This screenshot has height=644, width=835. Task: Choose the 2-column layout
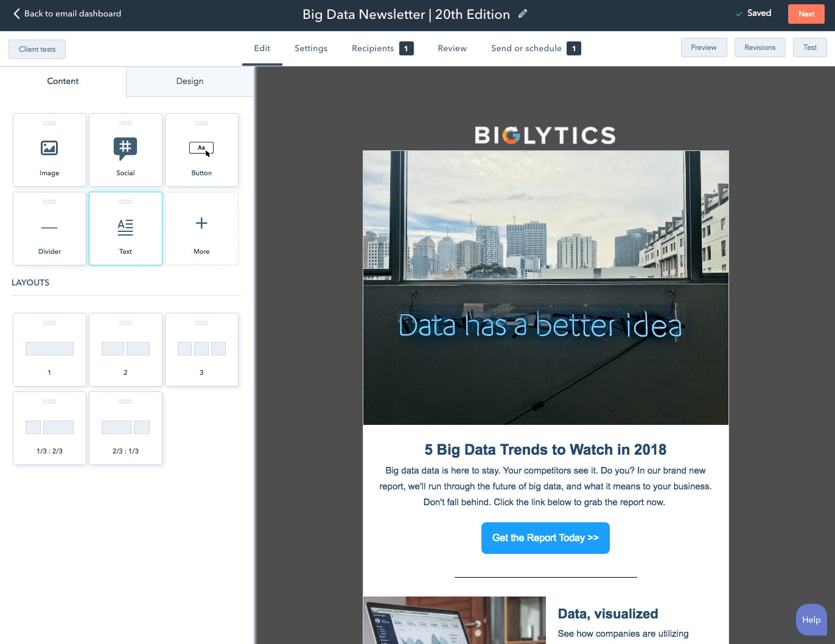(x=125, y=349)
